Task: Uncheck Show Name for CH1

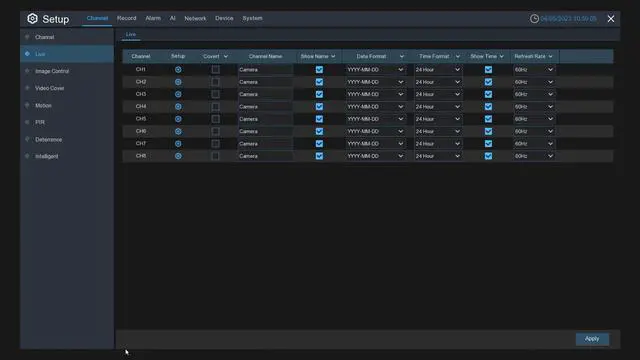Action: (x=319, y=70)
